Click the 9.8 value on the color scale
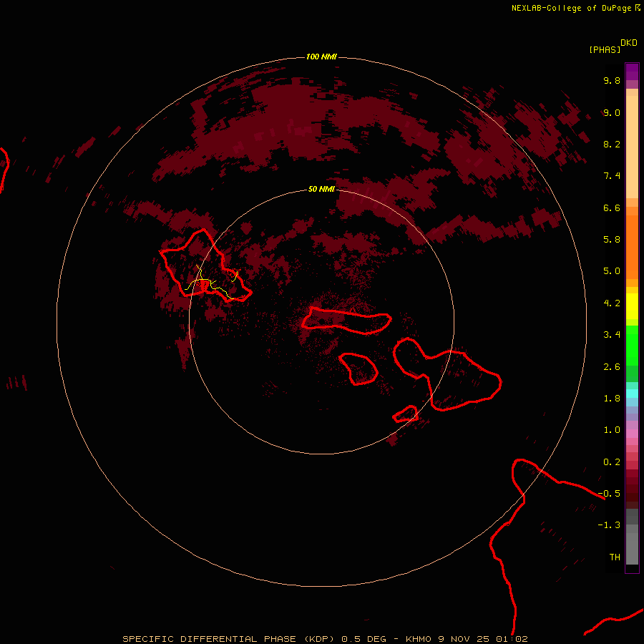The height and width of the screenshot is (644, 644). [x=612, y=80]
